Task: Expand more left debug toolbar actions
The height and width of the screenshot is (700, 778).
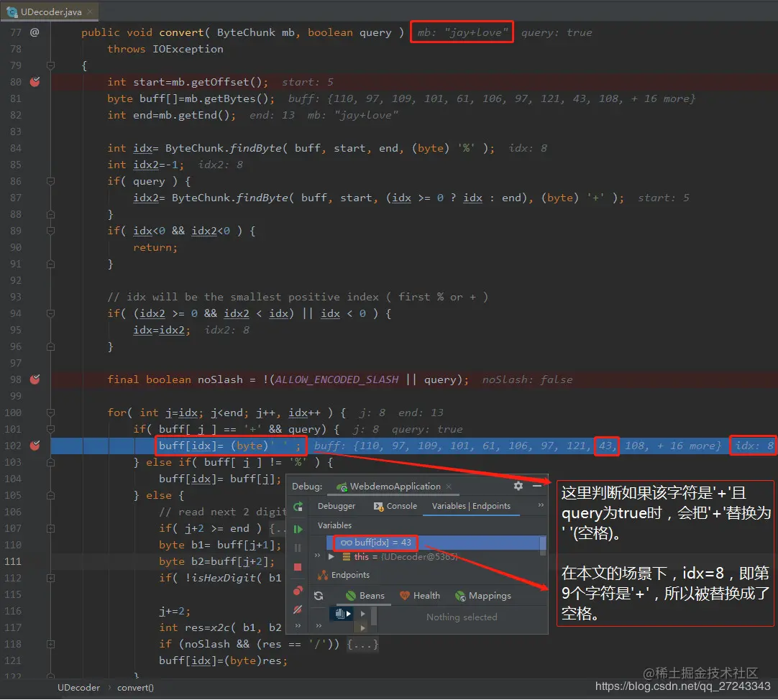Action: (x=298, y=625)
